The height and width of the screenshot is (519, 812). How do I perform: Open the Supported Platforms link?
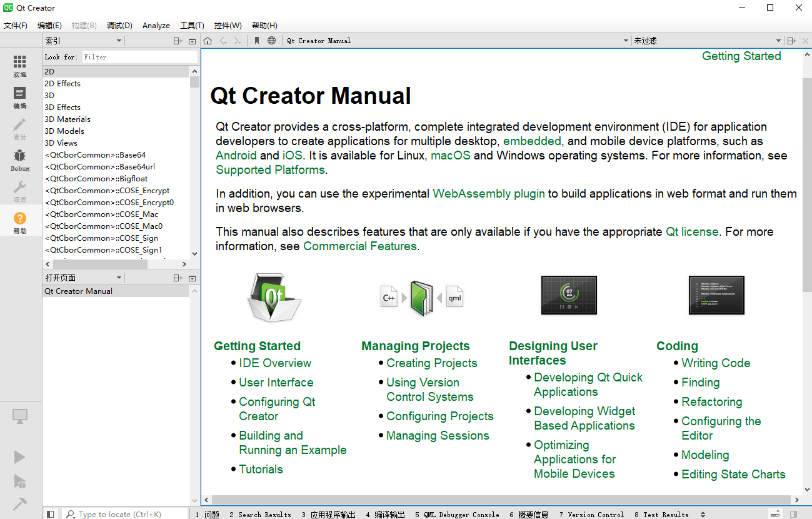pyautogui.click(x=270, y=170)
